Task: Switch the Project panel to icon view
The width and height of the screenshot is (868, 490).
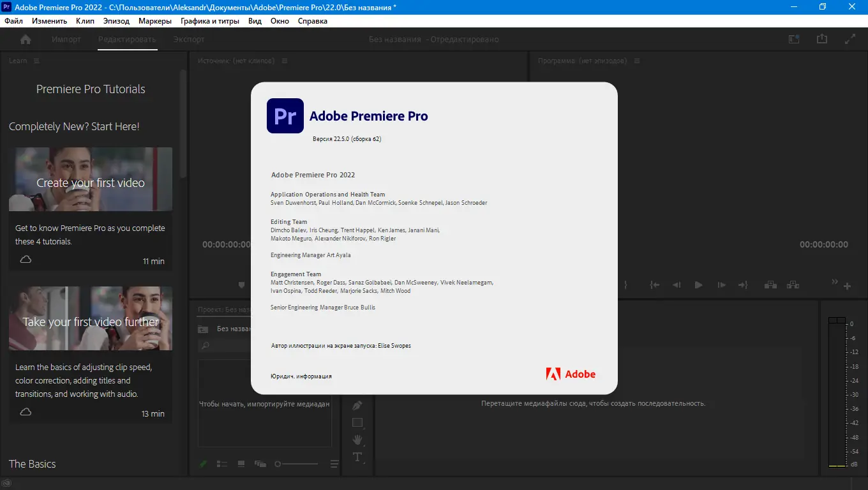Action: 241,464
